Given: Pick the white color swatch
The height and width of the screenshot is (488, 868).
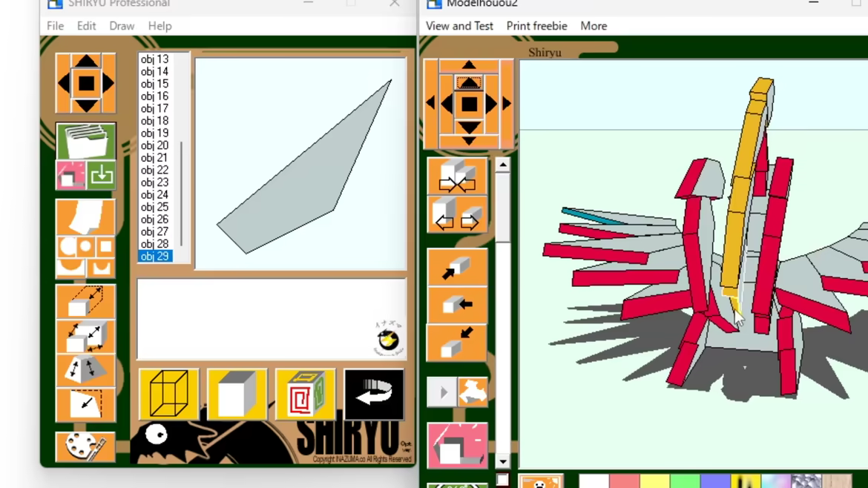Looking at the screenshot, I should pos(594,481).
